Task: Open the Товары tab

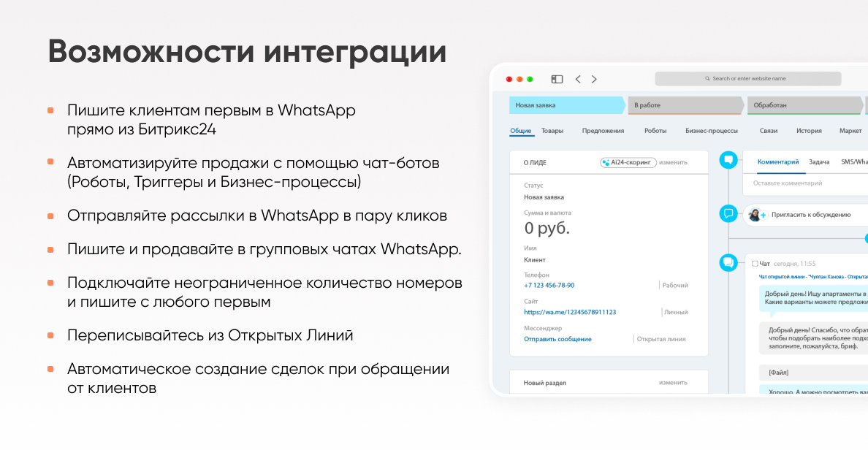Action: [x=552, y=131]
